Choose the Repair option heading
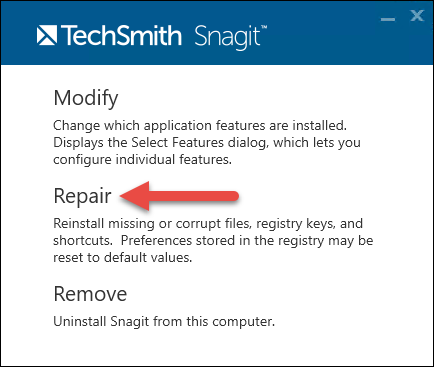434x367 pixels. pyautogui.click(x=82, y=196)
